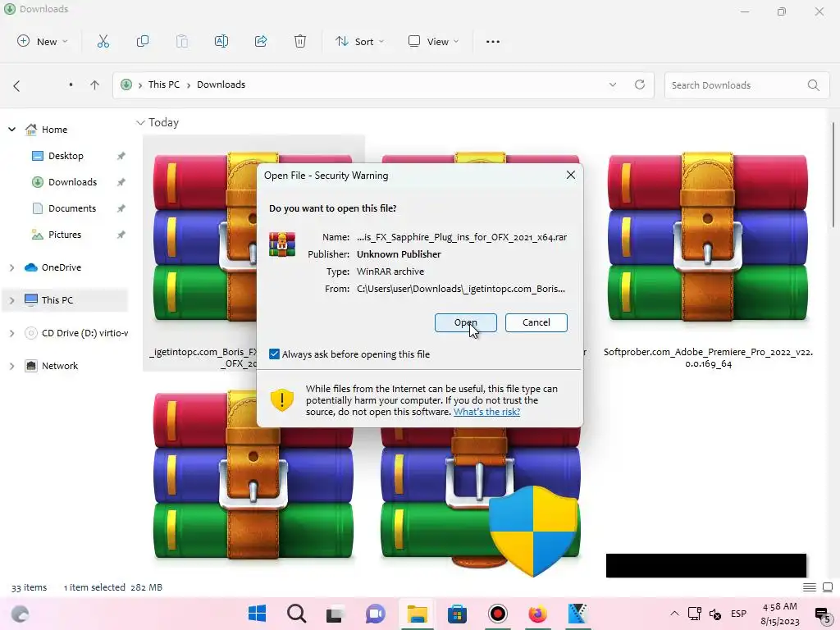Screen dimensions: 840x630
Task: Go up one folder level arrow
Action: tap(95, 85)
